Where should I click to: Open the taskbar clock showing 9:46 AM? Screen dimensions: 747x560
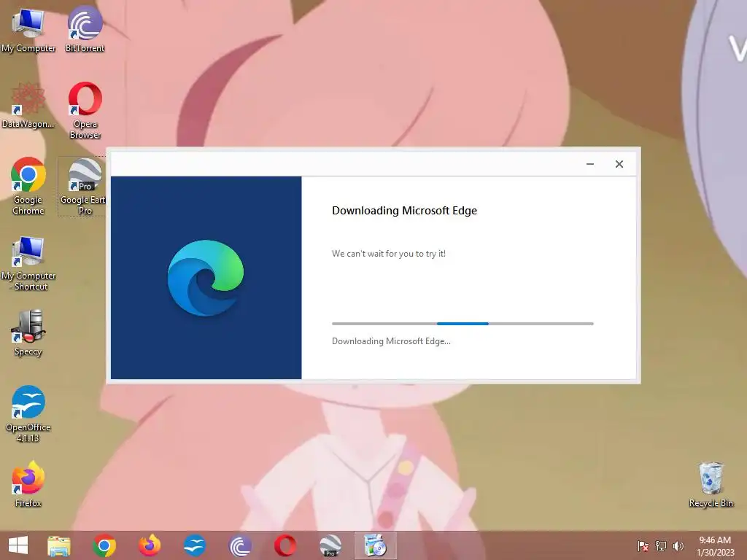715,545
